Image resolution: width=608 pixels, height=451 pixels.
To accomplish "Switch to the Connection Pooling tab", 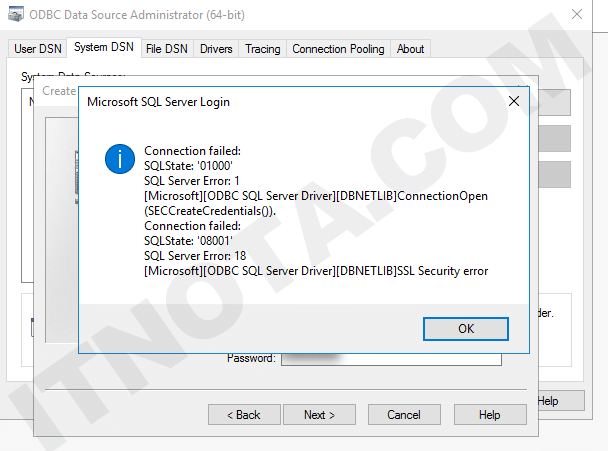I will tap(337, 49).
